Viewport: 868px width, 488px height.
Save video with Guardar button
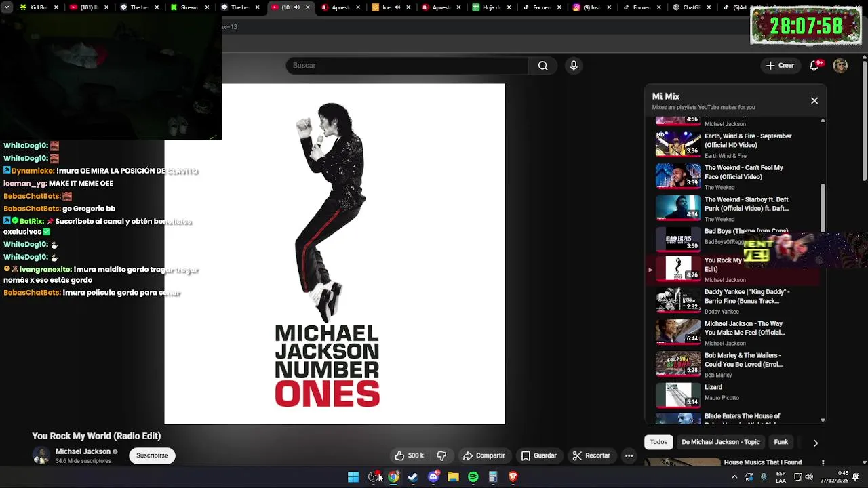pos(538,455)
